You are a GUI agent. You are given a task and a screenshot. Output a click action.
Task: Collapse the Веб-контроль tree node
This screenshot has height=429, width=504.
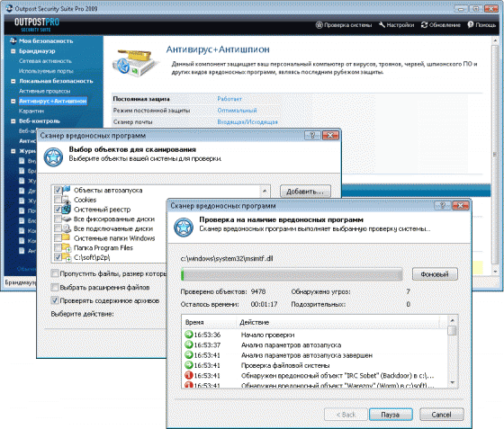click(x=13, y=121)
